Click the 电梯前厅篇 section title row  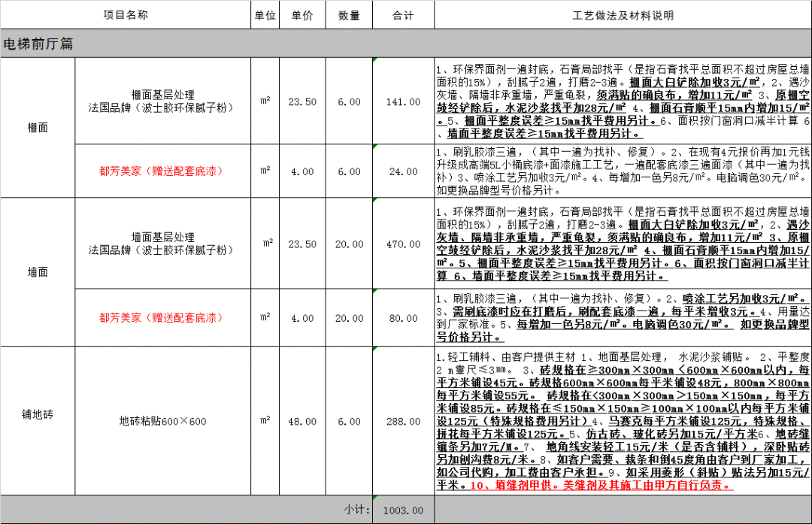click(x=406, y=44)
